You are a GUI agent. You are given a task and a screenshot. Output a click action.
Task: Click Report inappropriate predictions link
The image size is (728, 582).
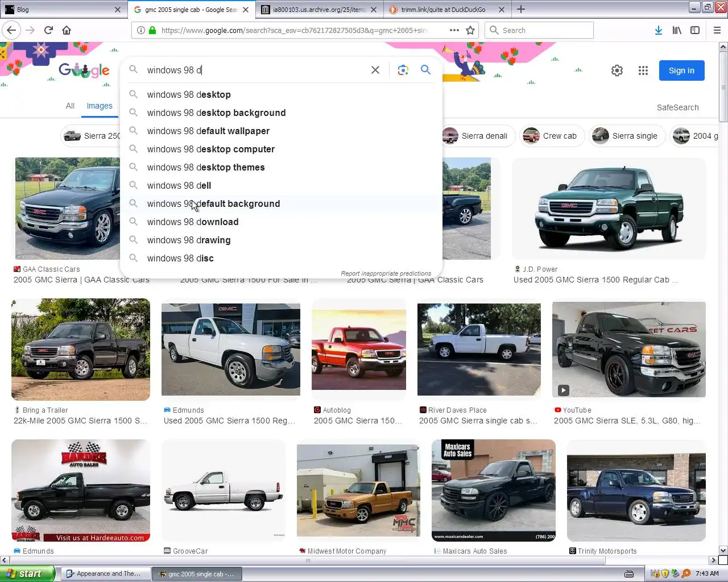click(386, 273)
